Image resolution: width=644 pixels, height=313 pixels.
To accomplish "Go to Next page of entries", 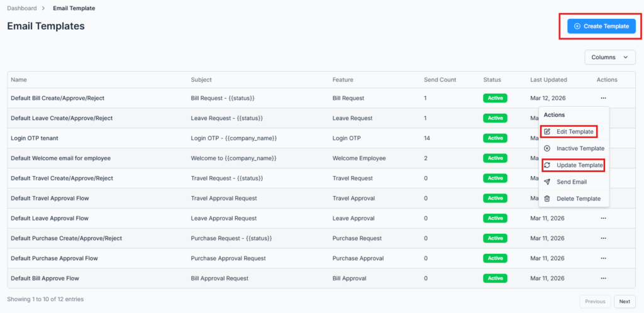I will click(x=625, y=301).
